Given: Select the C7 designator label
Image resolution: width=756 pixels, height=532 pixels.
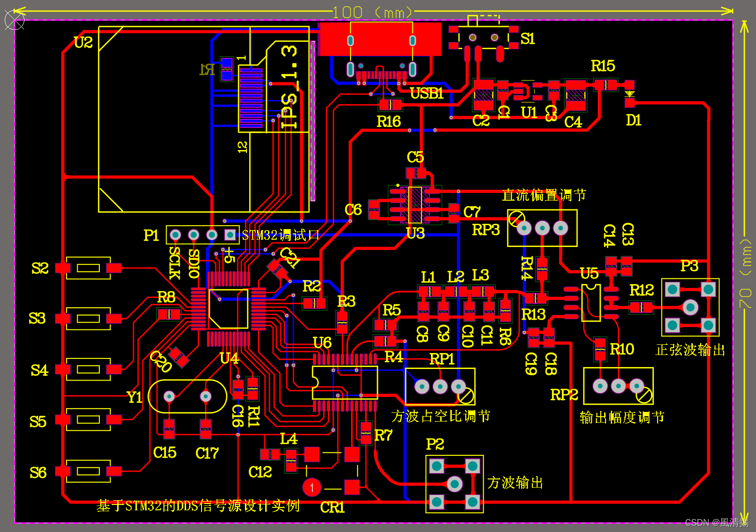Looking at the screenshot, I should [x=472, y=211].
